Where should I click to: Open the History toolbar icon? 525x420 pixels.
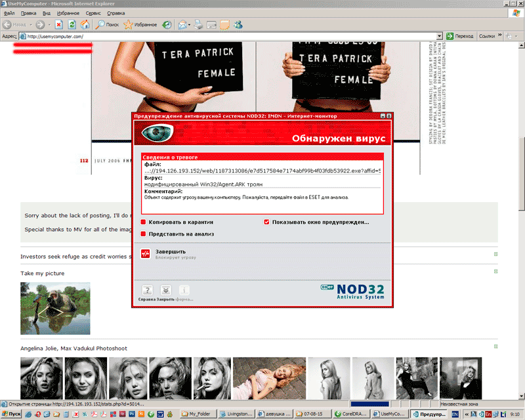167,25
